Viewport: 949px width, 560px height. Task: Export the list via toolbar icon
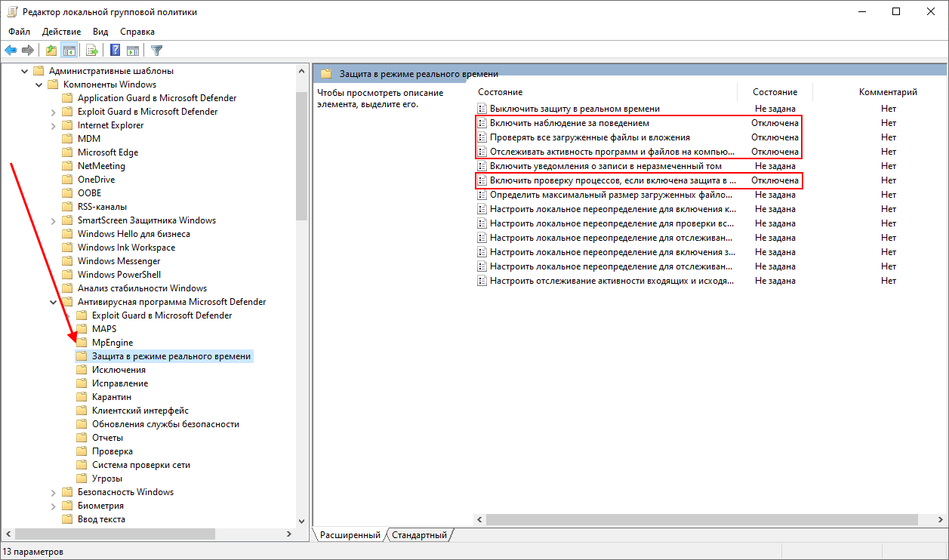point(92,51)
